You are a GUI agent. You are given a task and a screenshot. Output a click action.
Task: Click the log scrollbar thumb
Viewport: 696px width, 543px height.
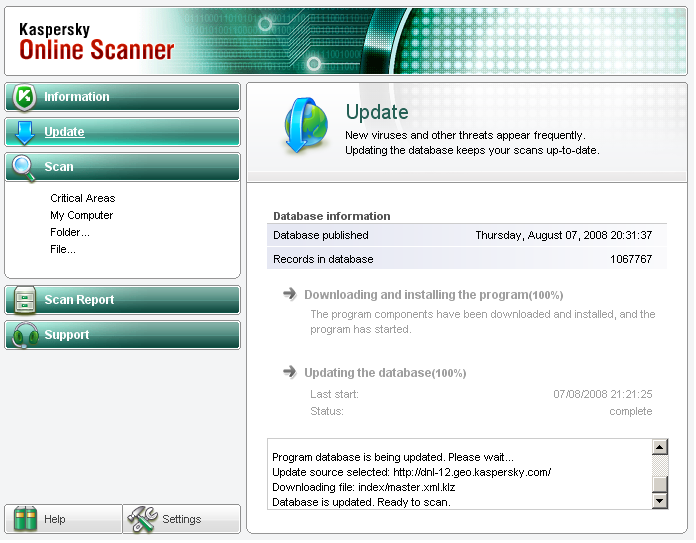661,486
